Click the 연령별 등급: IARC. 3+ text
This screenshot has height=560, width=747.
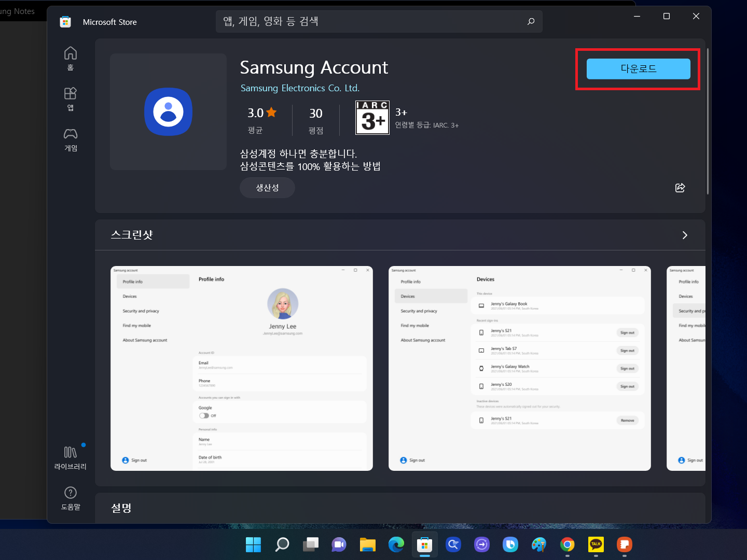(427, 125)
